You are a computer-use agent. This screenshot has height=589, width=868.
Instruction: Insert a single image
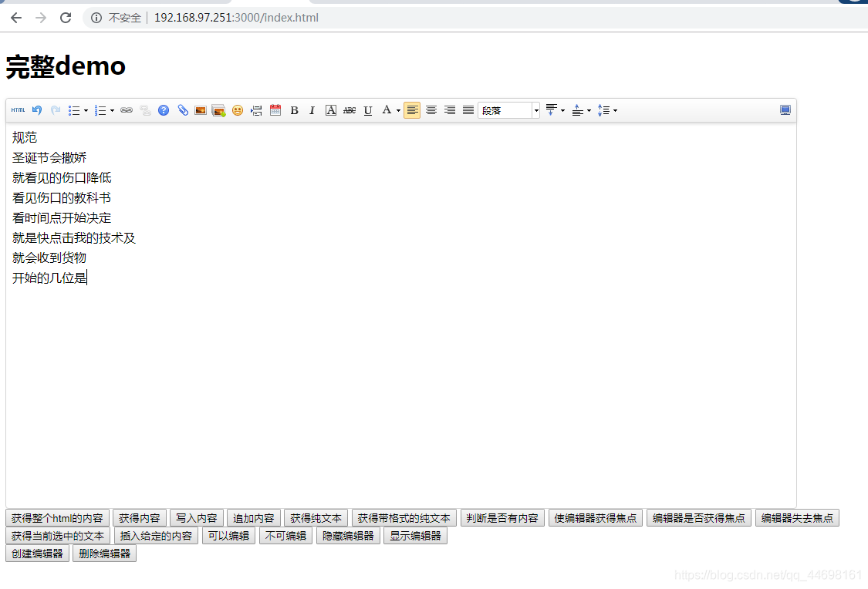201,110
